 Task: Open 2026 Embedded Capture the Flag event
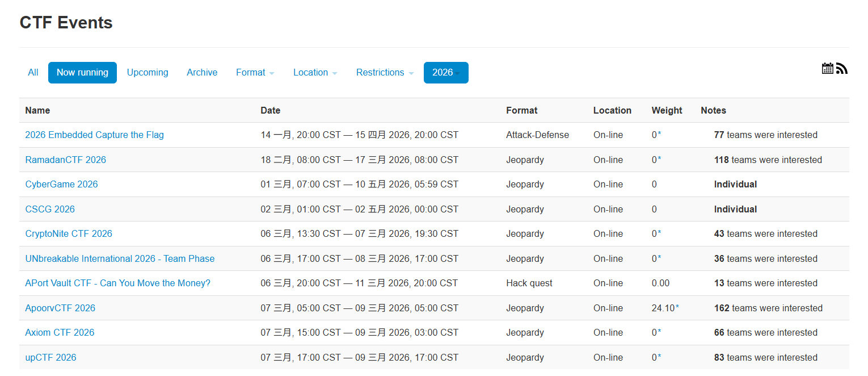94,135
